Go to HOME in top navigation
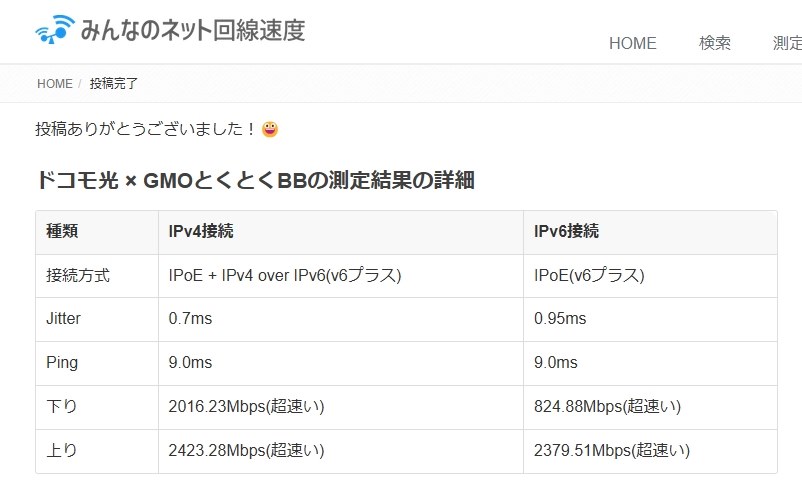Viewport: 802px width, 502px height. click(x=632, y=43)
